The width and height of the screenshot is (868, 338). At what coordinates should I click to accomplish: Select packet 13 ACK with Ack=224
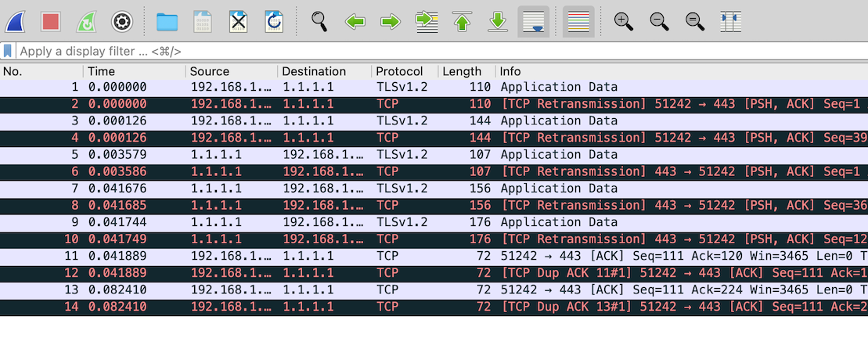coord(434,289)
